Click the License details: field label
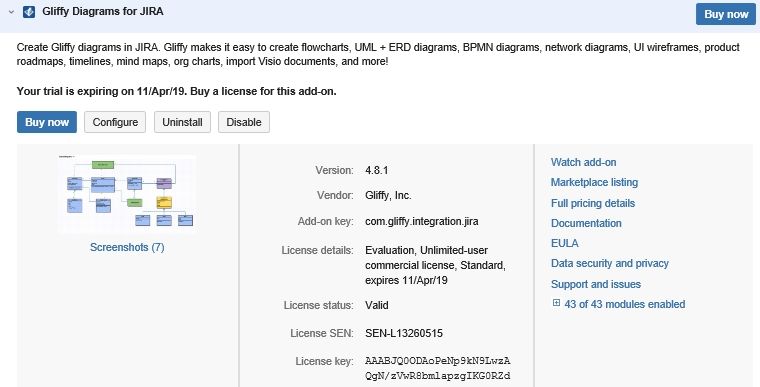The width and height of the screenshot is (760, 387). coord(317,250)
